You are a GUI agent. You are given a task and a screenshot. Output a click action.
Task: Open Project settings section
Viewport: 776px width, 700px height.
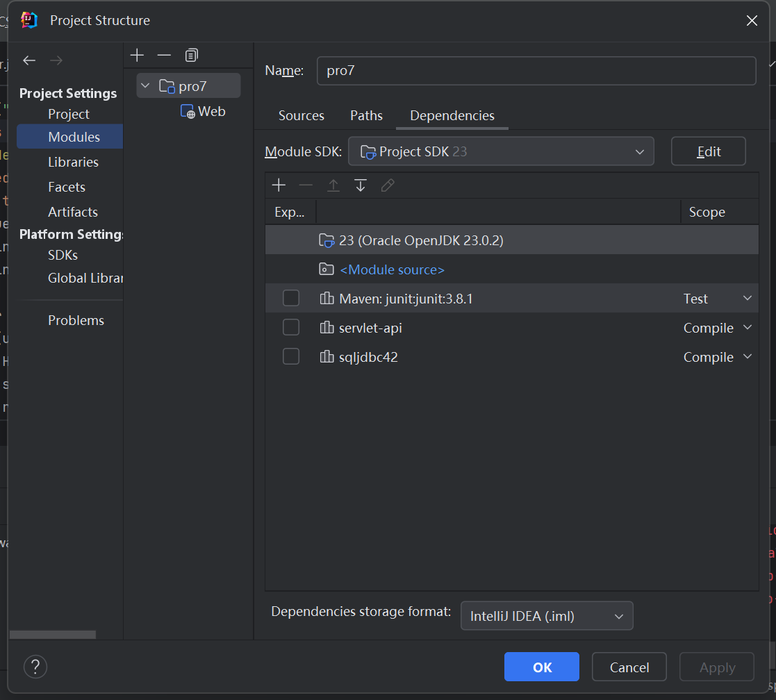(x=69, y=115)
